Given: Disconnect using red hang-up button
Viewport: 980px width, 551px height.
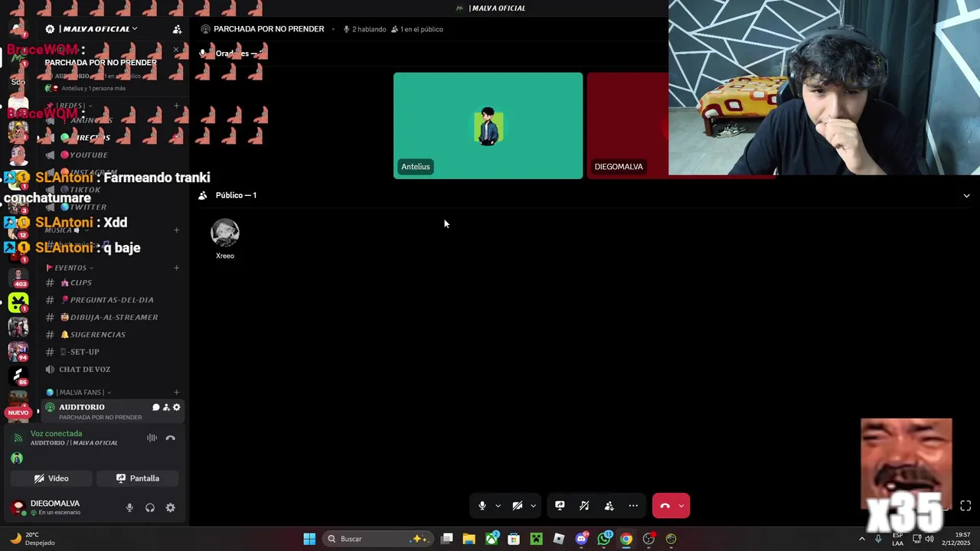Looking at the screenshot, I should pyautogui.click(x=665, y=506).
